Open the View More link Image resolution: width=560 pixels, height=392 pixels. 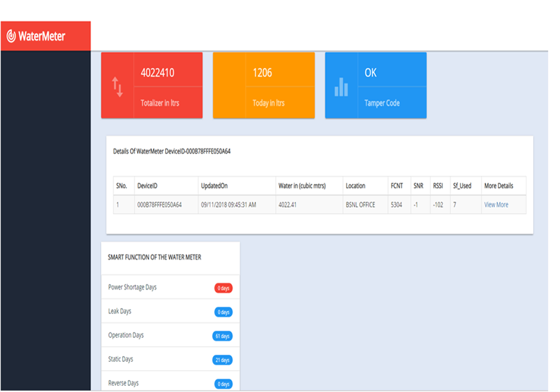496,205
